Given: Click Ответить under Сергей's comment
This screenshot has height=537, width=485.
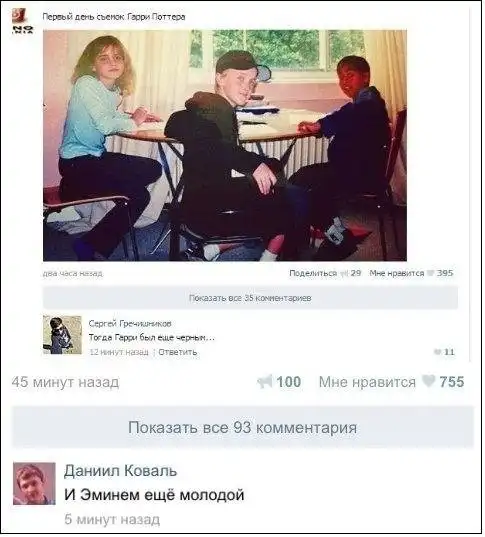Looking at the screenshot, I should click(x=178, y=352).
